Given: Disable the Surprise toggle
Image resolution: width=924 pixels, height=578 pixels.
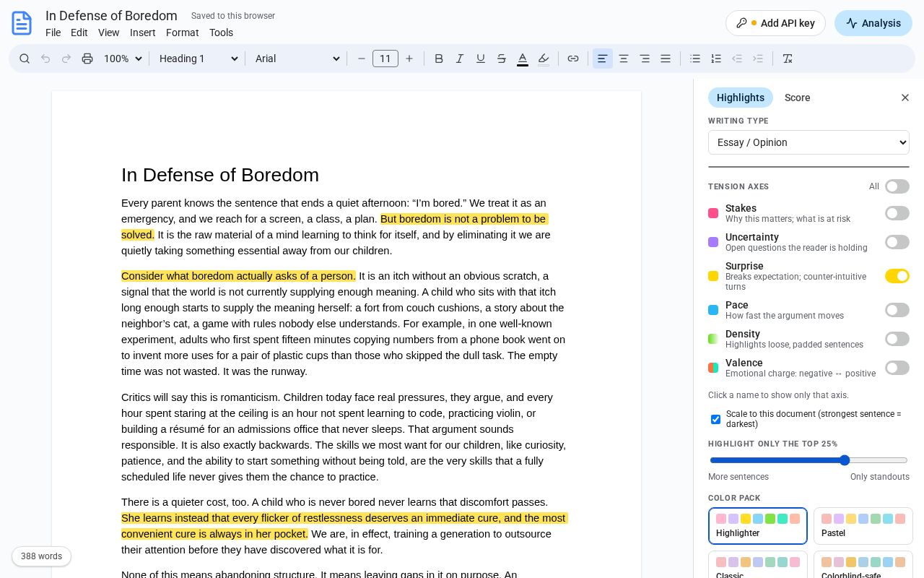Looking at the screenshot, I should 897,276.
